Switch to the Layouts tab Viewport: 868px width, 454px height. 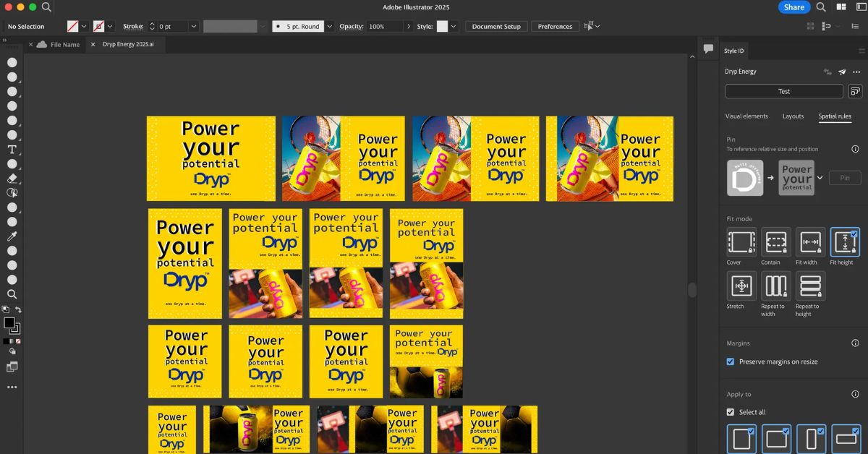[793, 116]
